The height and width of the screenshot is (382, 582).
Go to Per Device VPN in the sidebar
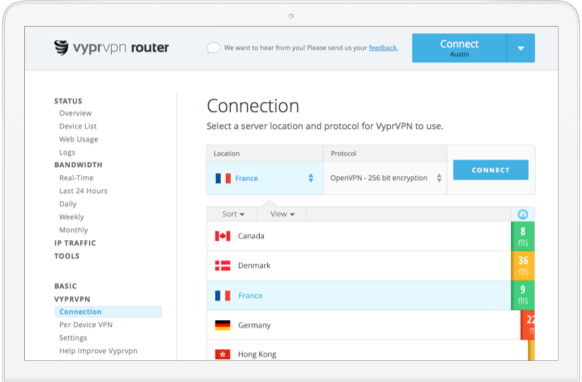[x=86, y=325]
